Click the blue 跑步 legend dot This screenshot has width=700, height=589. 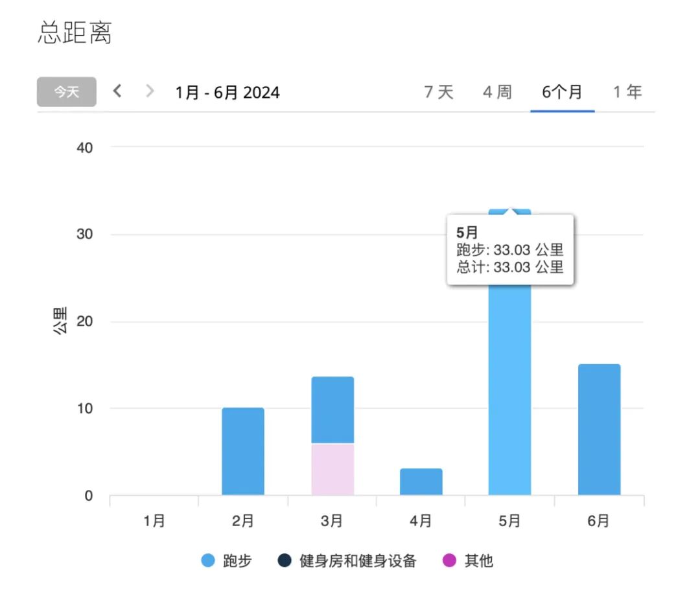coord(208,560)
